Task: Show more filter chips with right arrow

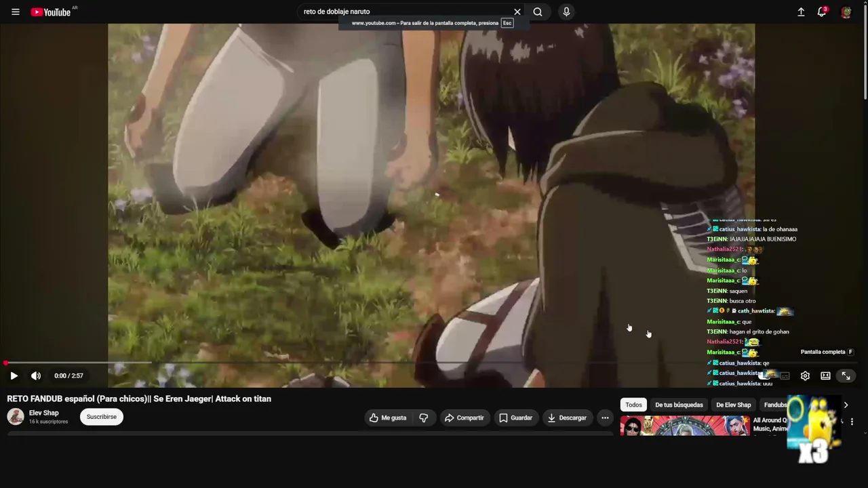Action: pyautogui.click(x=846, y=405)
